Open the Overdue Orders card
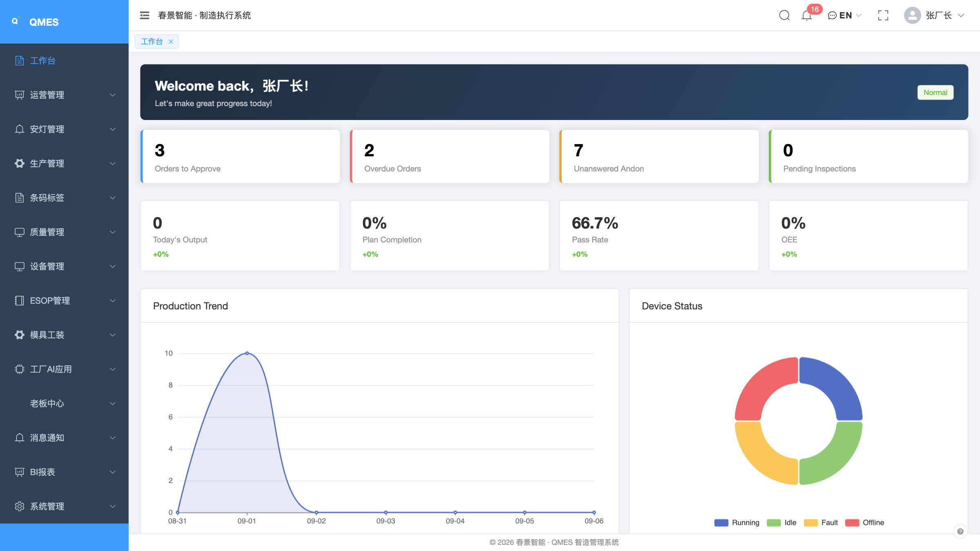This screenshot has width=980, height=551. coord(450,156)
